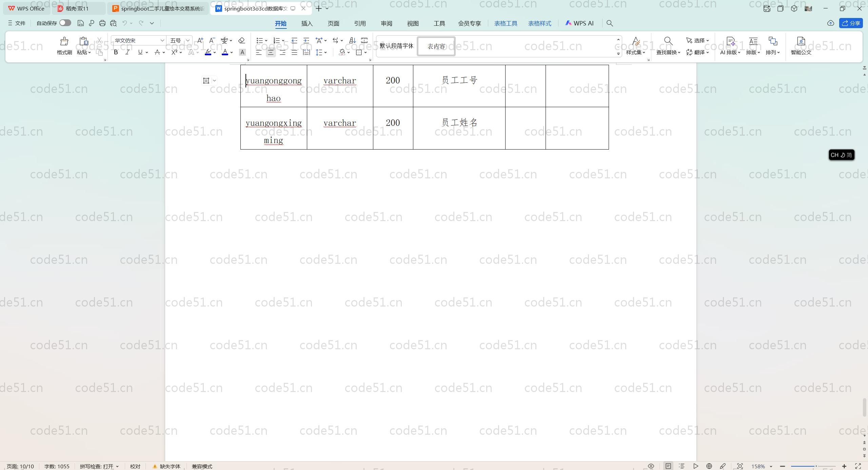The image size is (868, 470).
Task: Toggle bold formatting
Action: coord(116,52)
